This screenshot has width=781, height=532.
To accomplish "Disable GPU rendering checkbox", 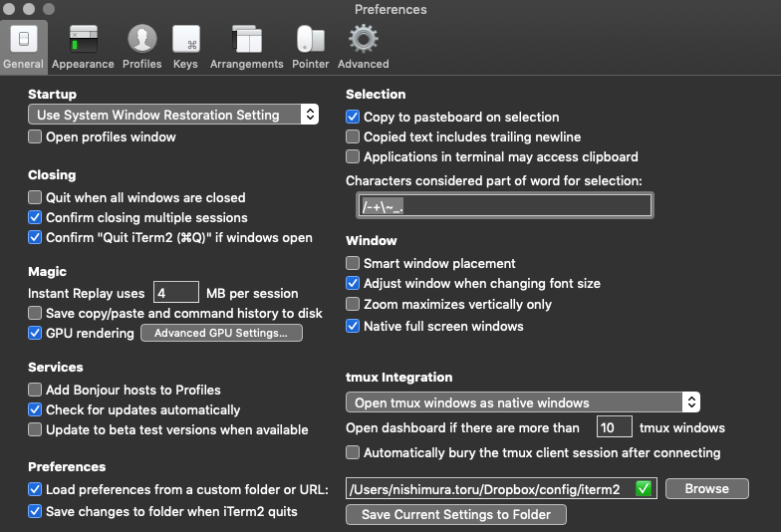I will point(35,333).
